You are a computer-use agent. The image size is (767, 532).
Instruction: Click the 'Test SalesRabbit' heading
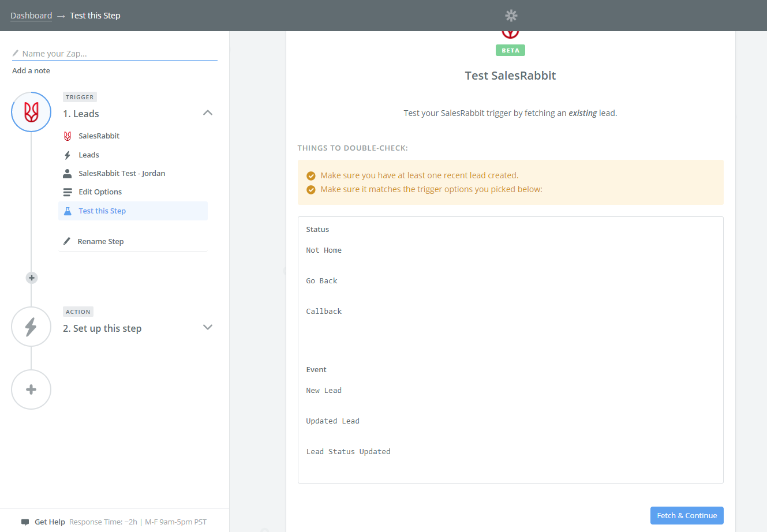(511, 76)
